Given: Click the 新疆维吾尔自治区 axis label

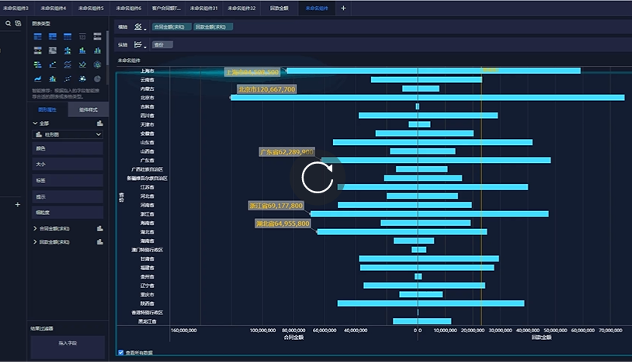Looking at the screenshot, I should [x=147, y=179].
